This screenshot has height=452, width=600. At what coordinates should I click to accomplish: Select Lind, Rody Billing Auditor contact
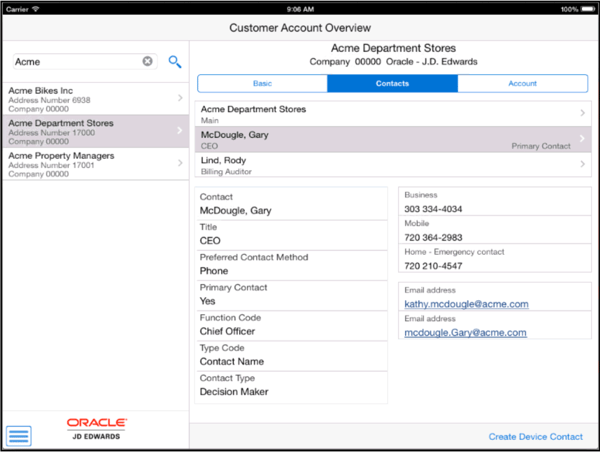pos(393,165)
